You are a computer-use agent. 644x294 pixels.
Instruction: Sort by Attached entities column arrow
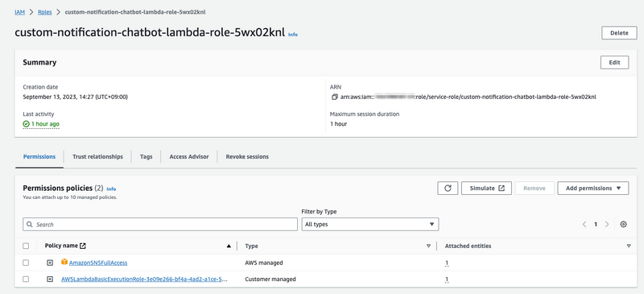629,246
